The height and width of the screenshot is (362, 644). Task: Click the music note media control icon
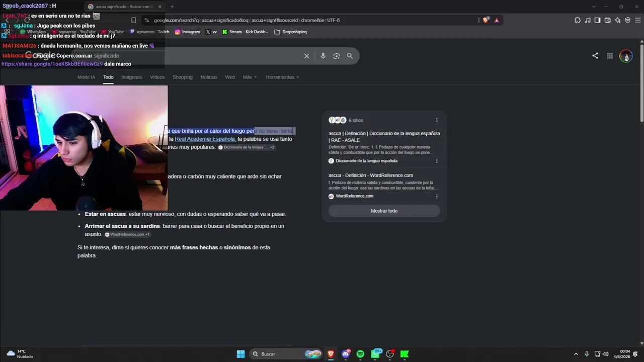[588, 20]
